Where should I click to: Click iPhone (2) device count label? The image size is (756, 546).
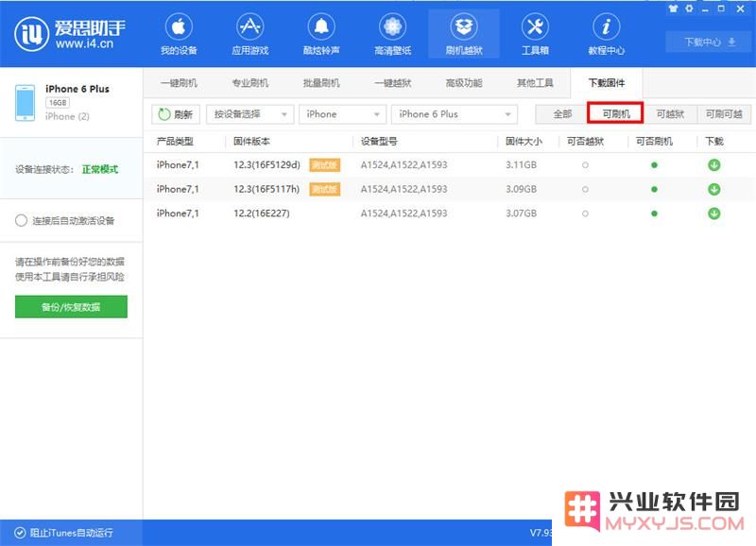point(67,116)
